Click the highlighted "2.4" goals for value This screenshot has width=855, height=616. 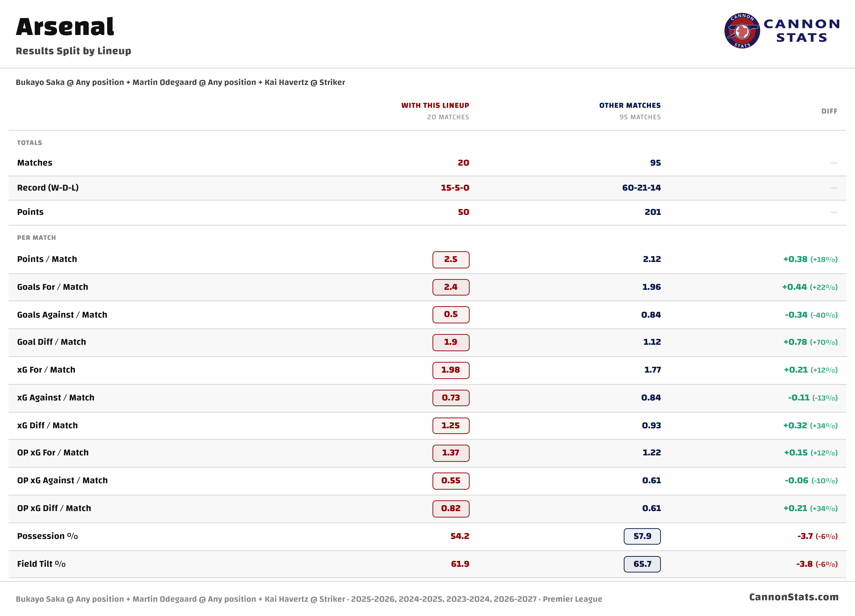click(x=451, y=287)
